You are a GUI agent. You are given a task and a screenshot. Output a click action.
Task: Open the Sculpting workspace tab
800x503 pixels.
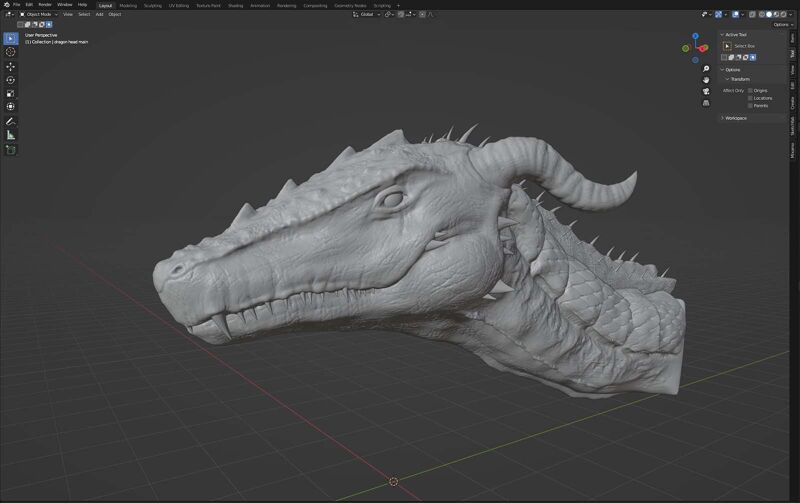pos(153,5)
